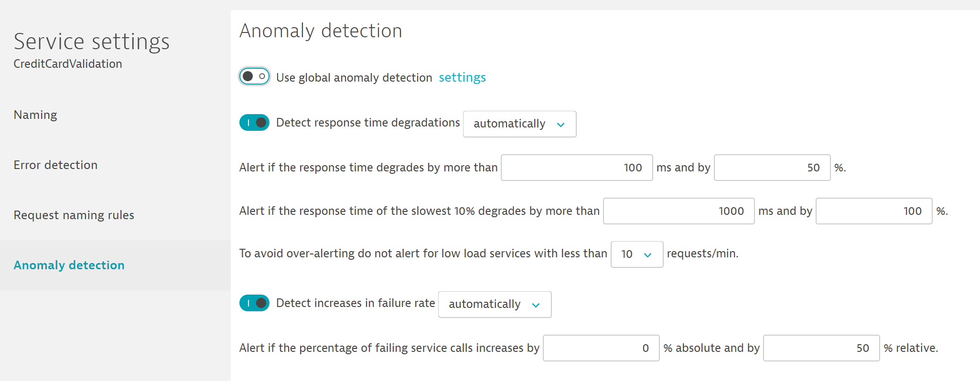Viewport: 980px width, 381px height.
Task: Focus the response time 50 percent field
Action: [772, 168]
